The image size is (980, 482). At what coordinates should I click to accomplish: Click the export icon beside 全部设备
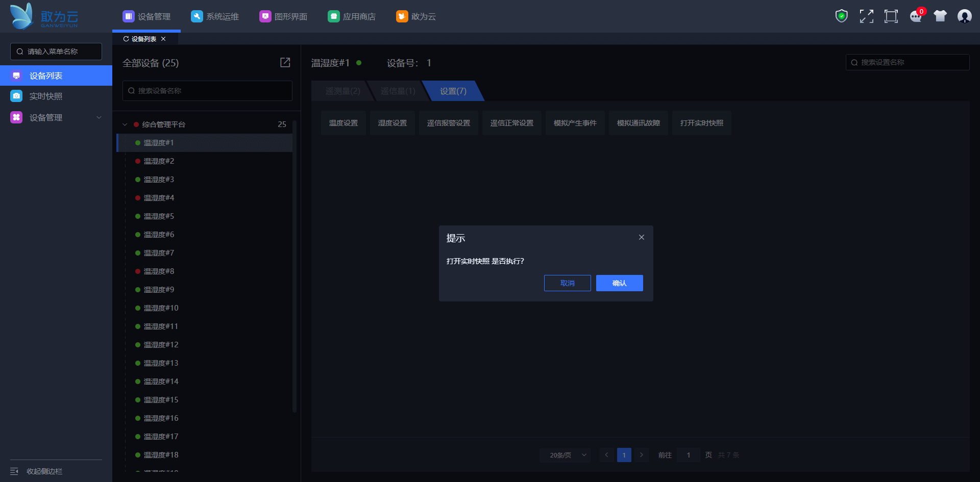click(285, 62)
